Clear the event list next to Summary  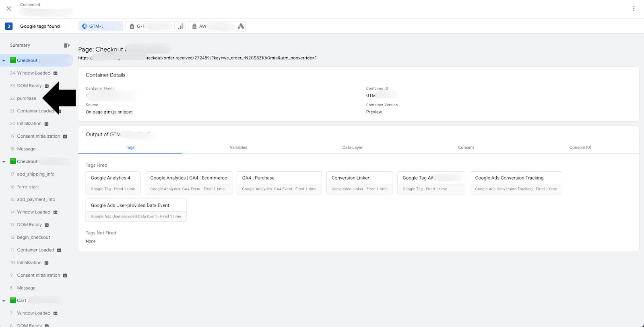tap(67, 45)
